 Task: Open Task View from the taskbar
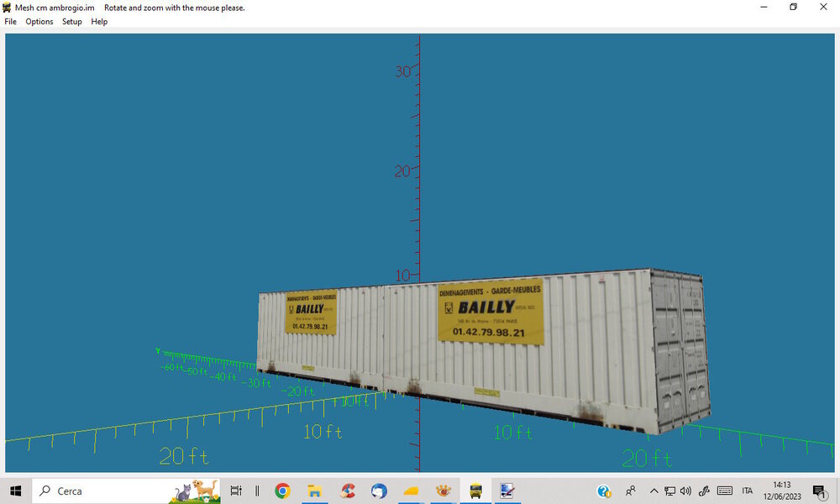[x=236, y=491]
